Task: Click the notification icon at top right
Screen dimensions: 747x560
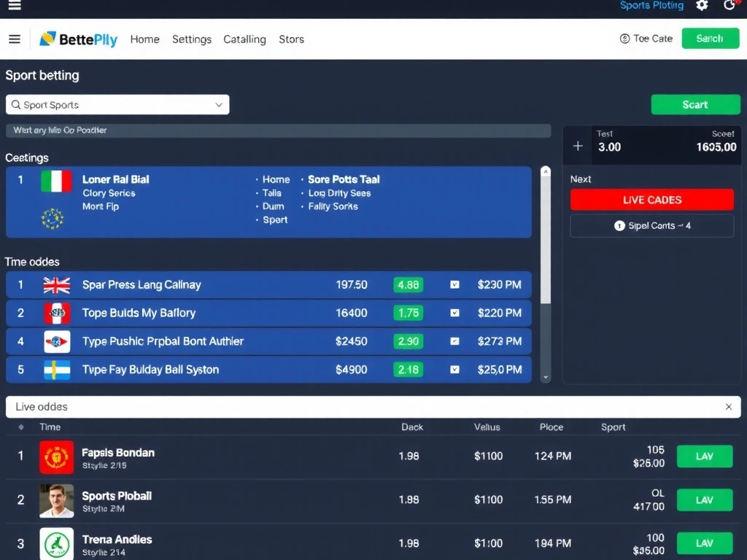Action: pos(730,5)
